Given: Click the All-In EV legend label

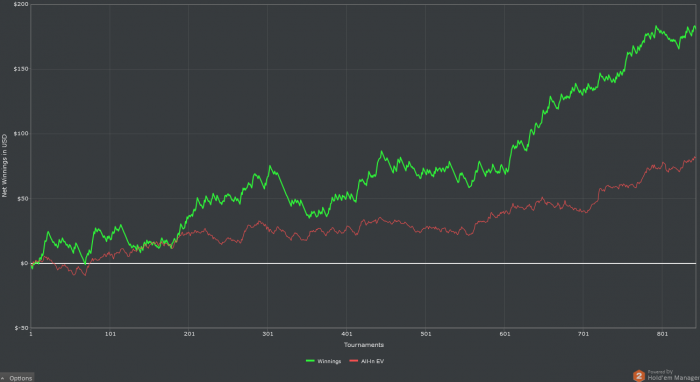Looking at the screenshot, I should 372,361.
